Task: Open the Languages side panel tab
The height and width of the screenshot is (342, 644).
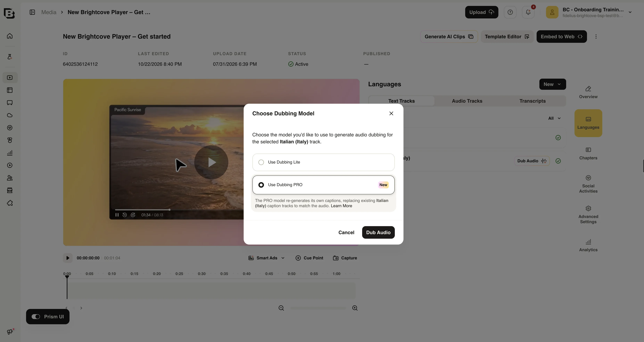Action: point(588,123)
